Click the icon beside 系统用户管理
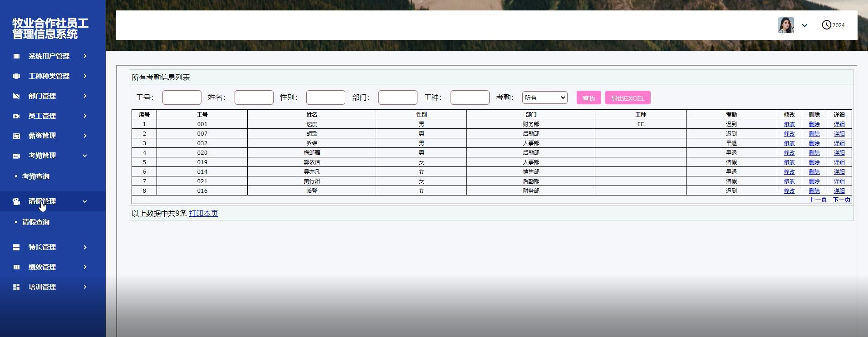The width and height of the screenshot is (868, 337). tap(16, 56)
